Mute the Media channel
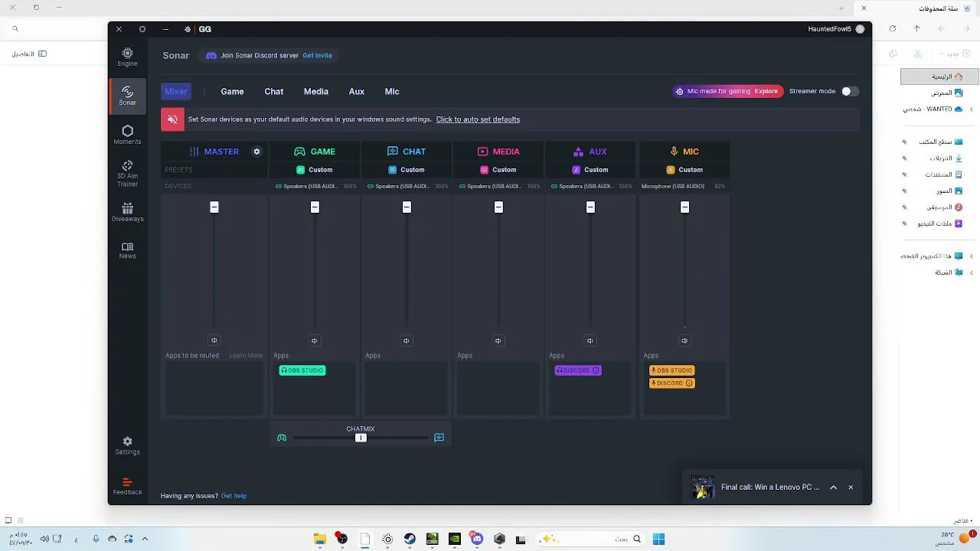Screen dimensions: 980x551 [x=498, y=341]
